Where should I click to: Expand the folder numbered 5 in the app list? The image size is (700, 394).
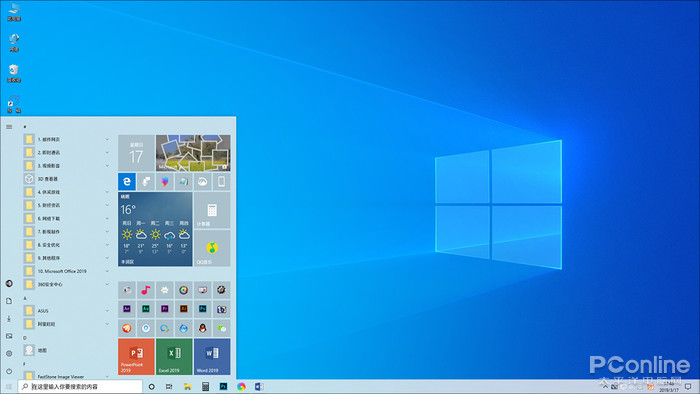click(x=67, y=205)
